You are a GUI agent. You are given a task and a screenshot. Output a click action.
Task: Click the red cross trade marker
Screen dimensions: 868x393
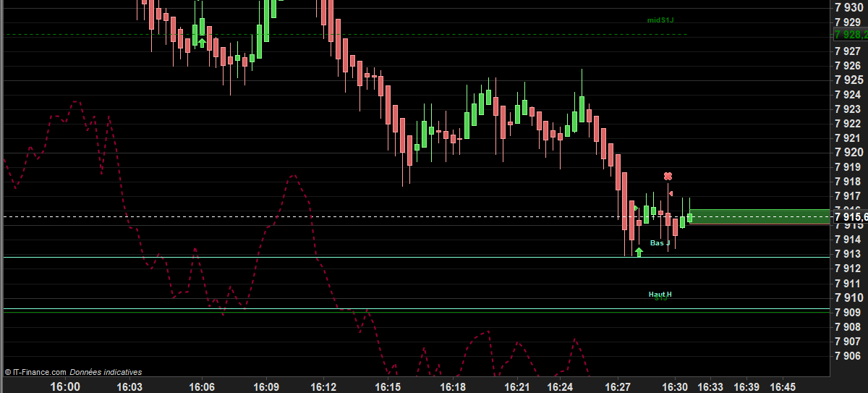(668, 176)
